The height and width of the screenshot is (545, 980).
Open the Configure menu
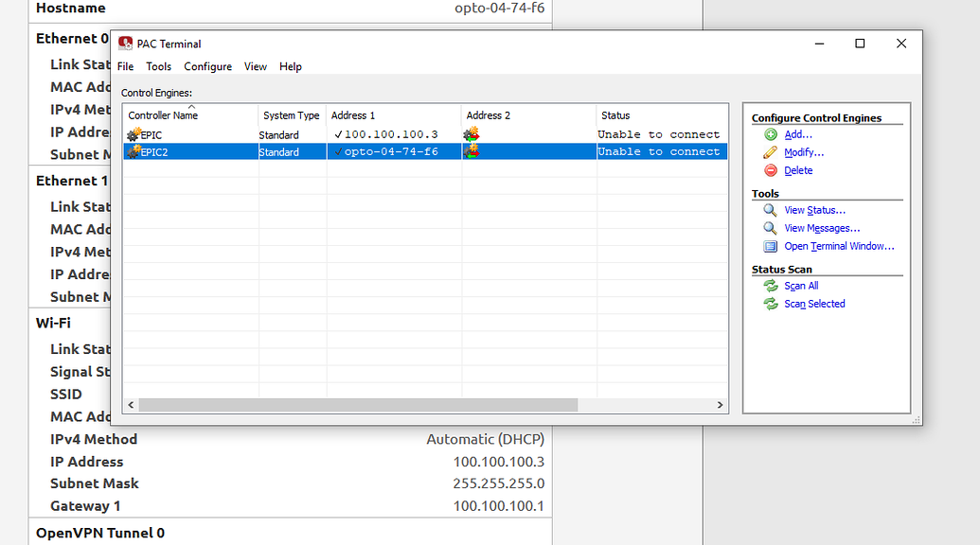click(207, 66)
